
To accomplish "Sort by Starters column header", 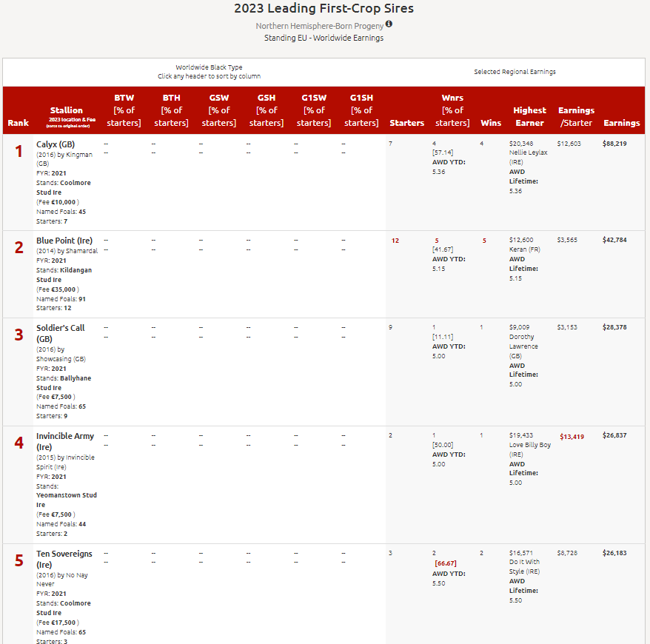I will click(407, 123).
